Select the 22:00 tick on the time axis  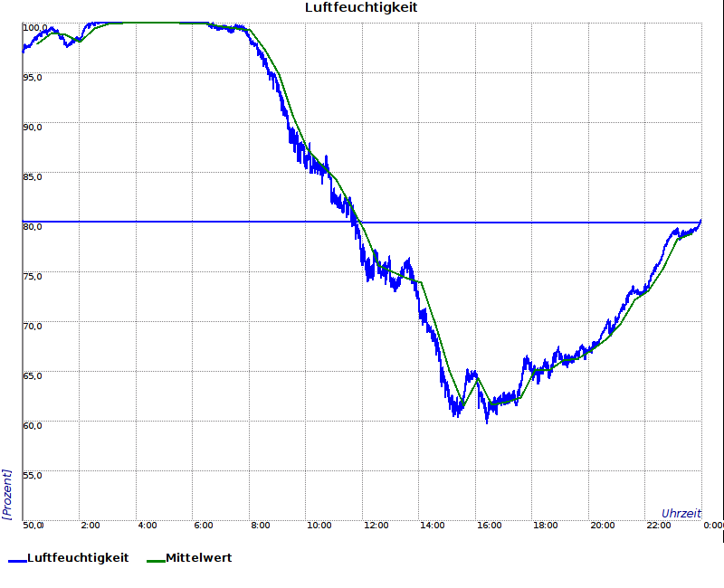point(659,525)
